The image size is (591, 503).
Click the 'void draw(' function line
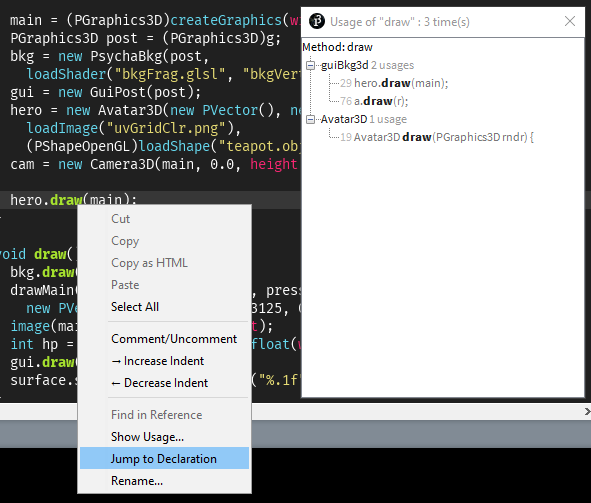pyautogui.click(x=38, y=254)
